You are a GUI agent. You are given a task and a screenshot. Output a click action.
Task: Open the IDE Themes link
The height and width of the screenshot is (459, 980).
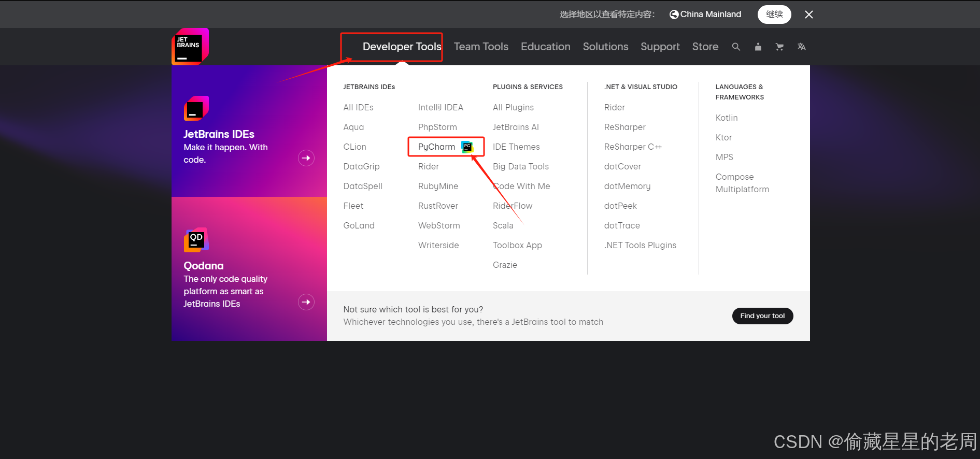point(516,147)
